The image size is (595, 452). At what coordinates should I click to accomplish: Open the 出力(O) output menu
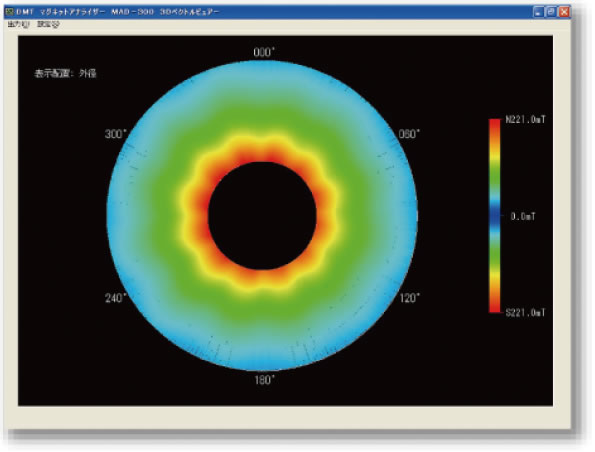[18, 25]
